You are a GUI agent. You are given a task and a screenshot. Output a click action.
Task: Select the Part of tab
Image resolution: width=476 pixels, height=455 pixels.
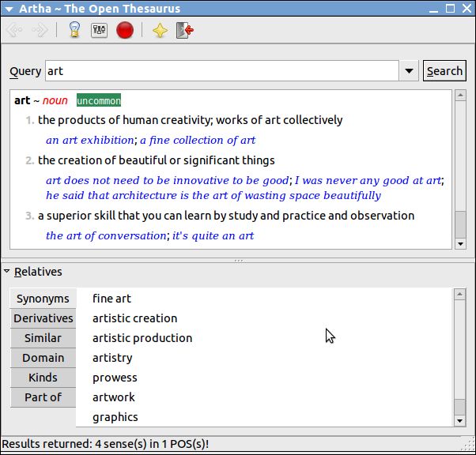43,397
